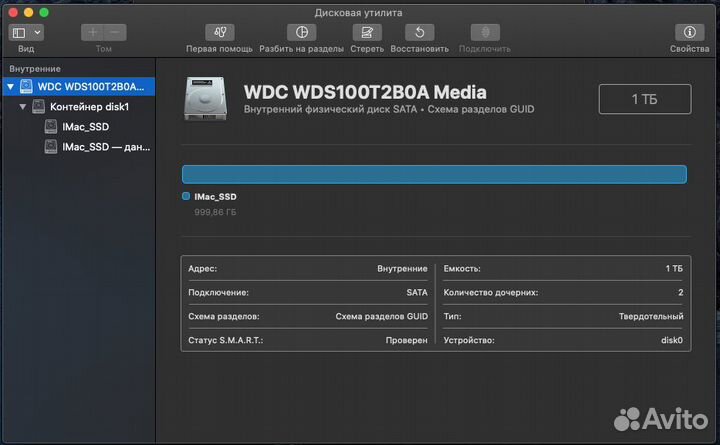Run First Aid (Первая помощь) on the disk
The width and height of the screenshot is (720, 445).
tap(218, 33)
